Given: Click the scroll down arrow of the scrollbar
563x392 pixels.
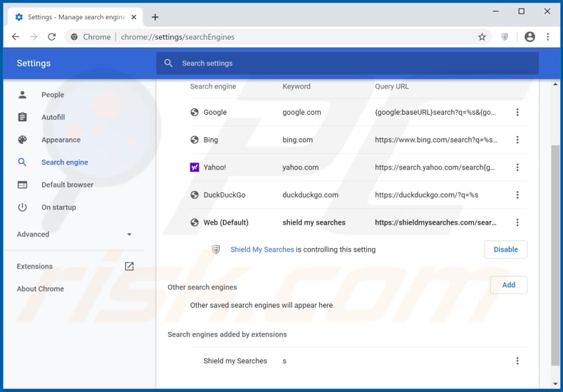Looking at the screenshot, I should click(x=555, y=383).
